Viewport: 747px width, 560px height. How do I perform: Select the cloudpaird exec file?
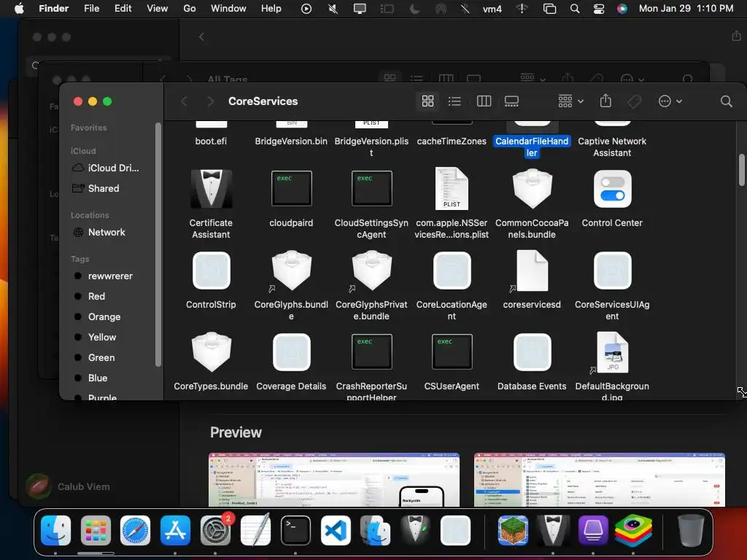click(x=291, y=189)
